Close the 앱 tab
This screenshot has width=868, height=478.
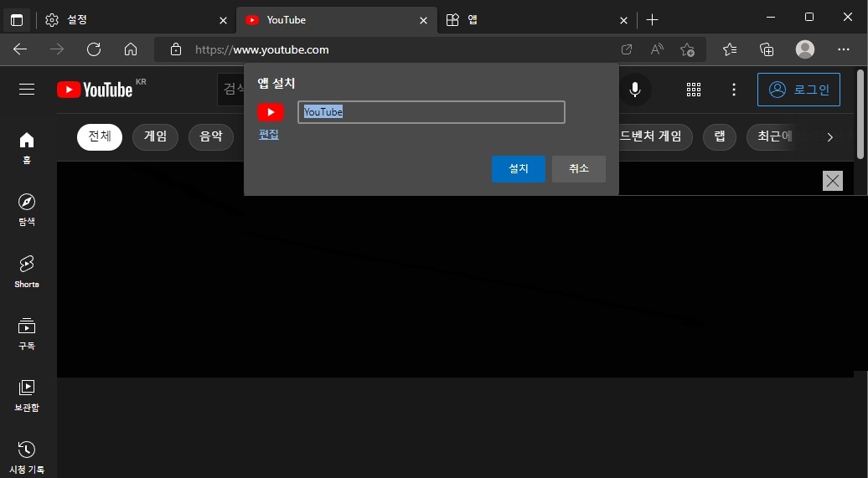pos(623,20)
